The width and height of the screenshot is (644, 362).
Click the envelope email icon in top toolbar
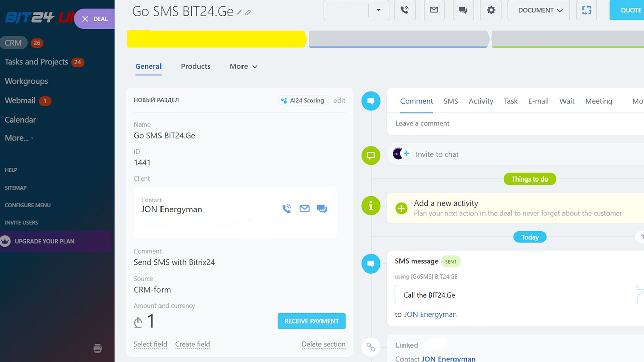(434, 10)
